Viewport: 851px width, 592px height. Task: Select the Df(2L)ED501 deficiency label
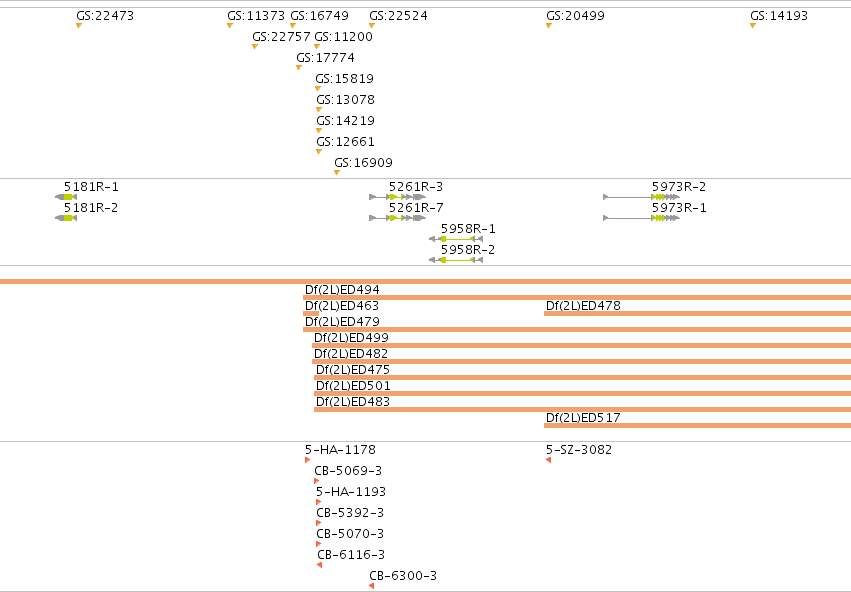pos(353,386)
